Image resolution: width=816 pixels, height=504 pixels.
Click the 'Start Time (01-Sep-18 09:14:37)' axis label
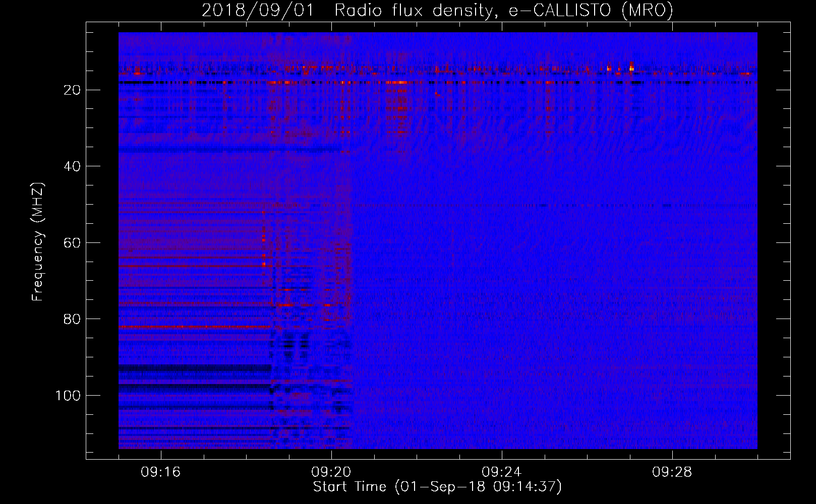click(437, 487)
